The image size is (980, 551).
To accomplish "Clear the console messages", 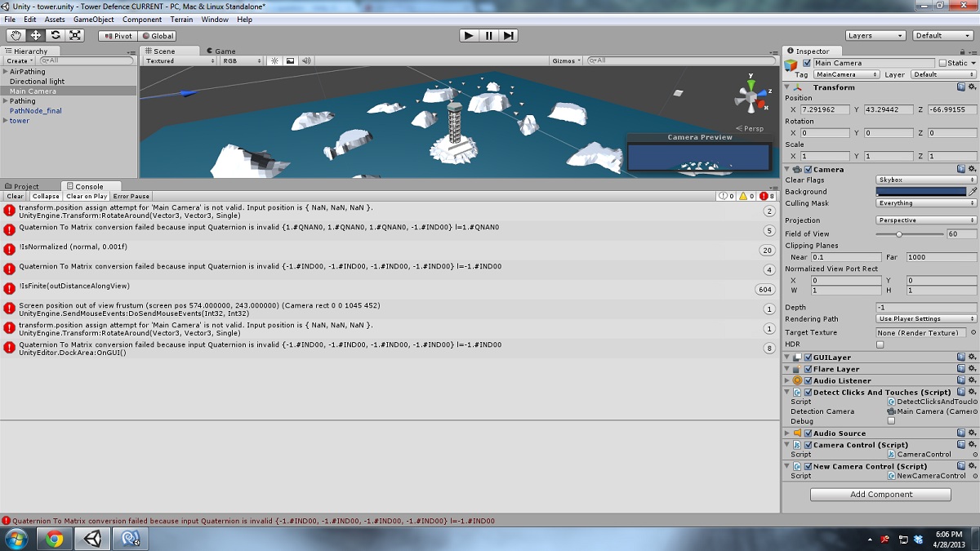I will point(16,196).
